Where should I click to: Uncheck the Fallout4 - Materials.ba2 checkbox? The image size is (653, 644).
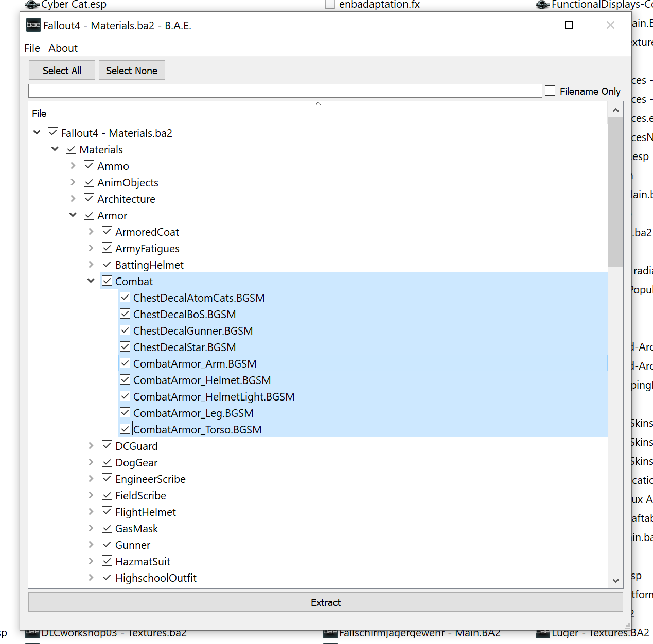pyautogui.click(x=53, y=133)
